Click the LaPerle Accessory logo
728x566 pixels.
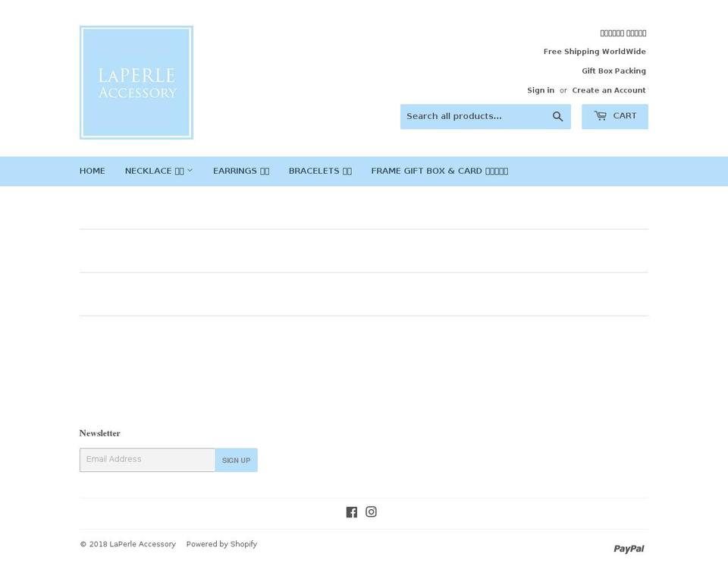pyautogui.click(x=136, y=82)
